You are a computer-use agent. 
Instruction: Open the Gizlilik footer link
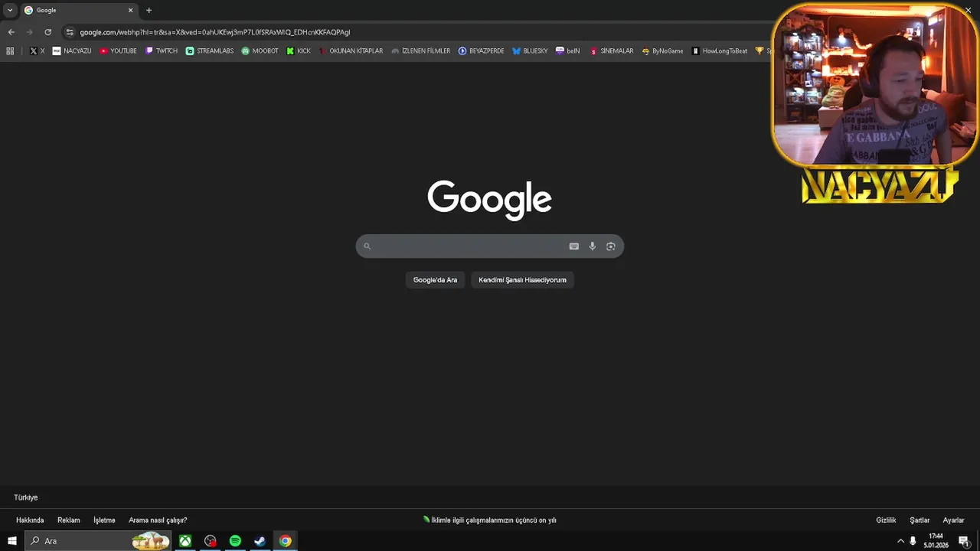pos(886,520)
